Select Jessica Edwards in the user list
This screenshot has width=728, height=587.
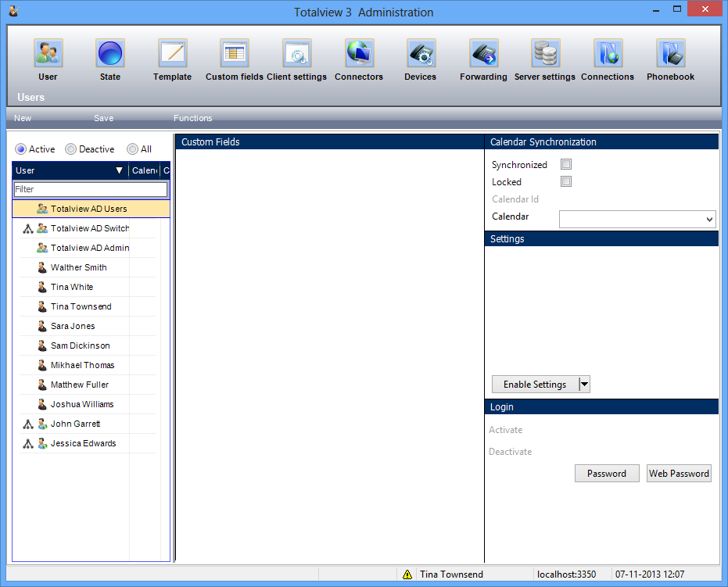tap(84, 443)
